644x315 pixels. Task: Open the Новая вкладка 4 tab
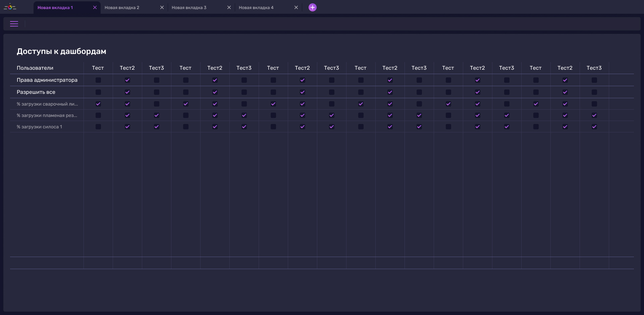pos(256,7)
